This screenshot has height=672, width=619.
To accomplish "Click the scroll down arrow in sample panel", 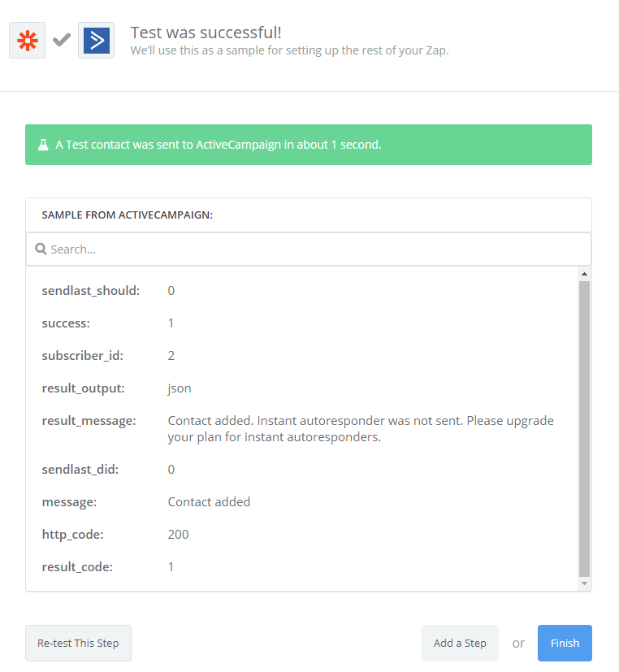I will [584, 583].
